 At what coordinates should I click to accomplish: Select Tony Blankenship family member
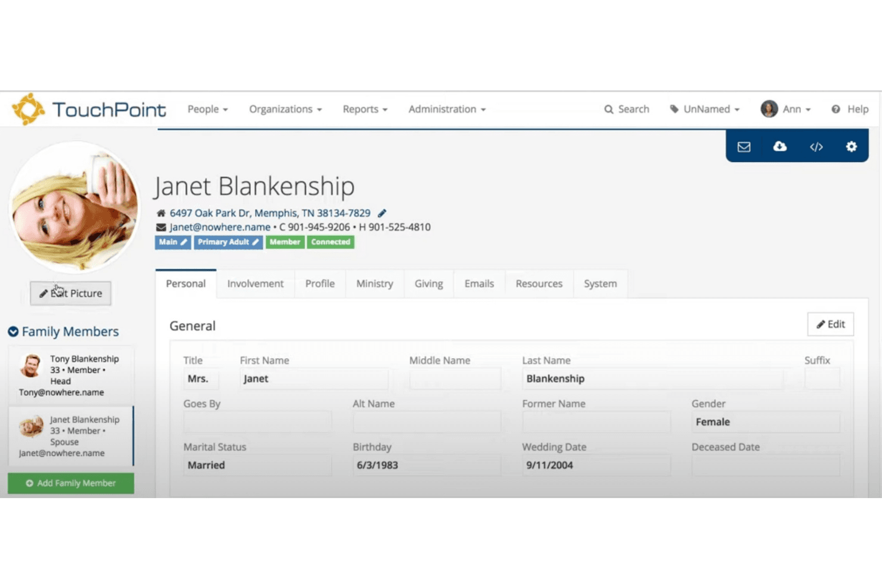coord(71,375)
